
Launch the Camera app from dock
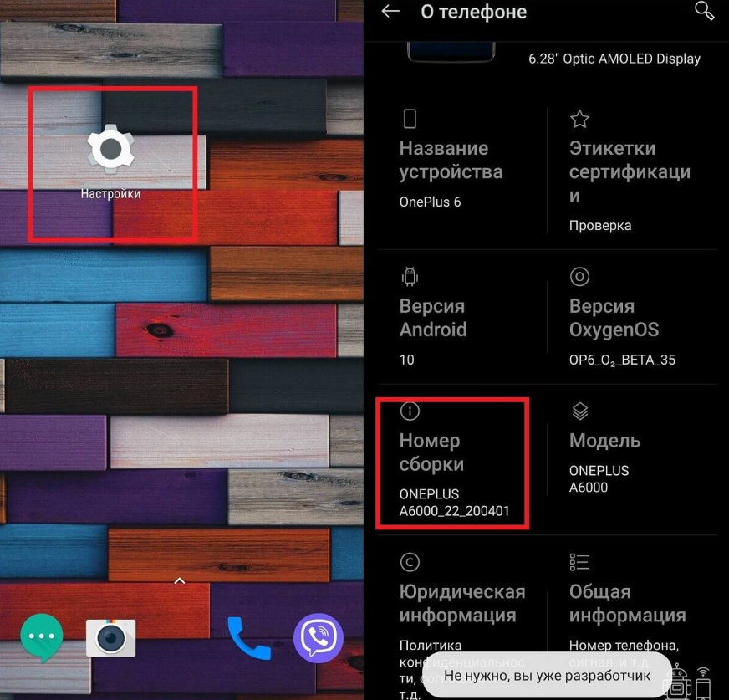click(x=110, y=637)
